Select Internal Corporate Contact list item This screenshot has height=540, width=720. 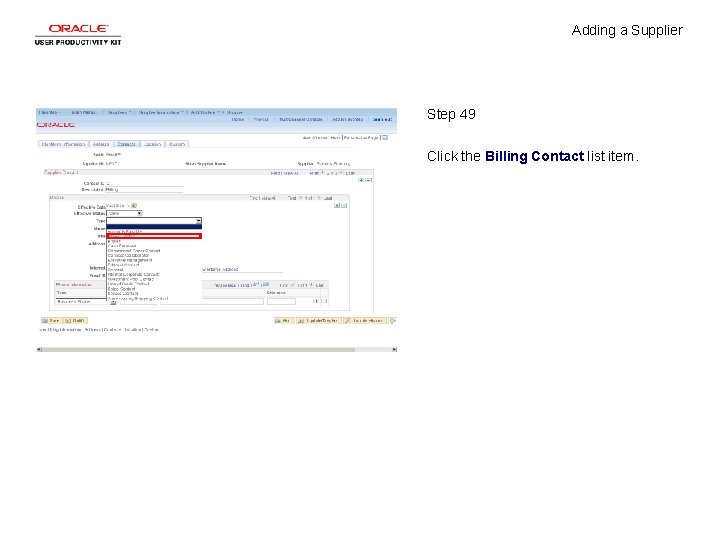click(133, 275)
